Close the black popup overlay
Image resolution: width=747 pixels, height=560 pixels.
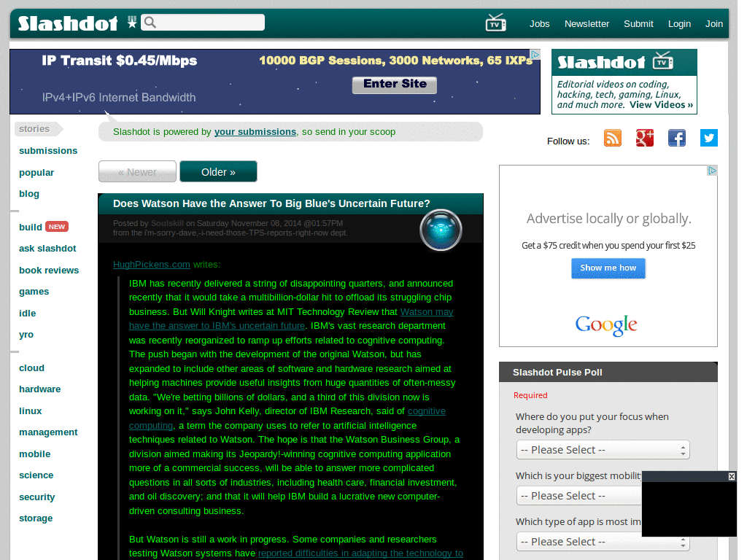click(731, 476)
